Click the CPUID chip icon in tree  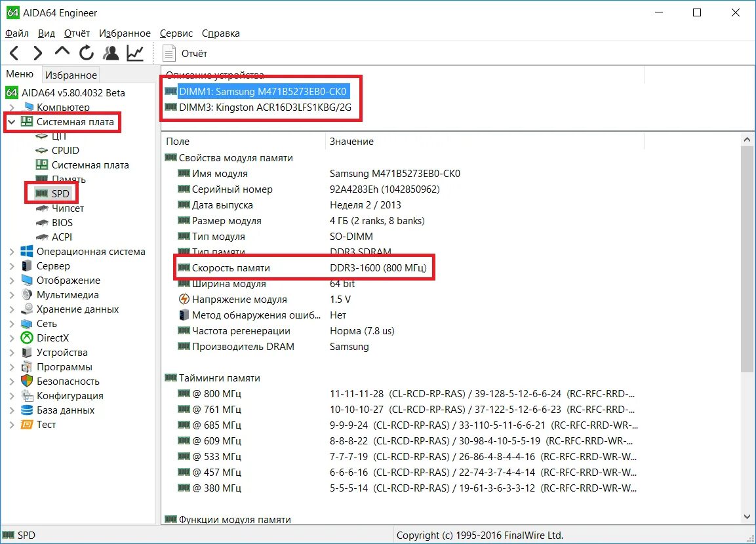42,151
